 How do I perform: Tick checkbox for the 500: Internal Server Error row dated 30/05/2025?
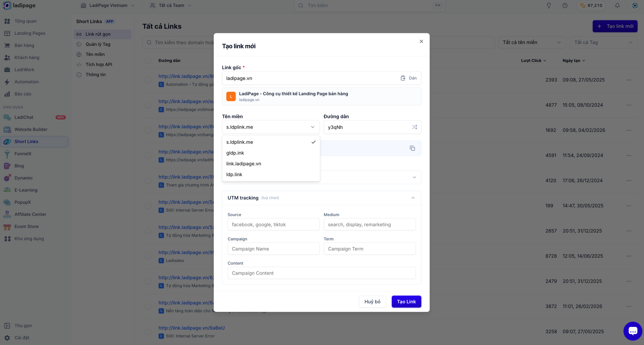pyautogui.click(x=148, y=206)
